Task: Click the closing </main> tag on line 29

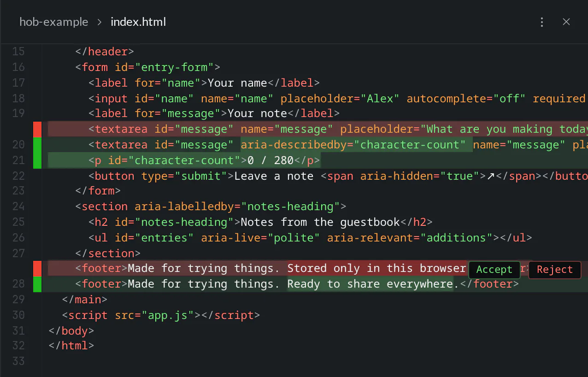Action: (x=85, y=300)
